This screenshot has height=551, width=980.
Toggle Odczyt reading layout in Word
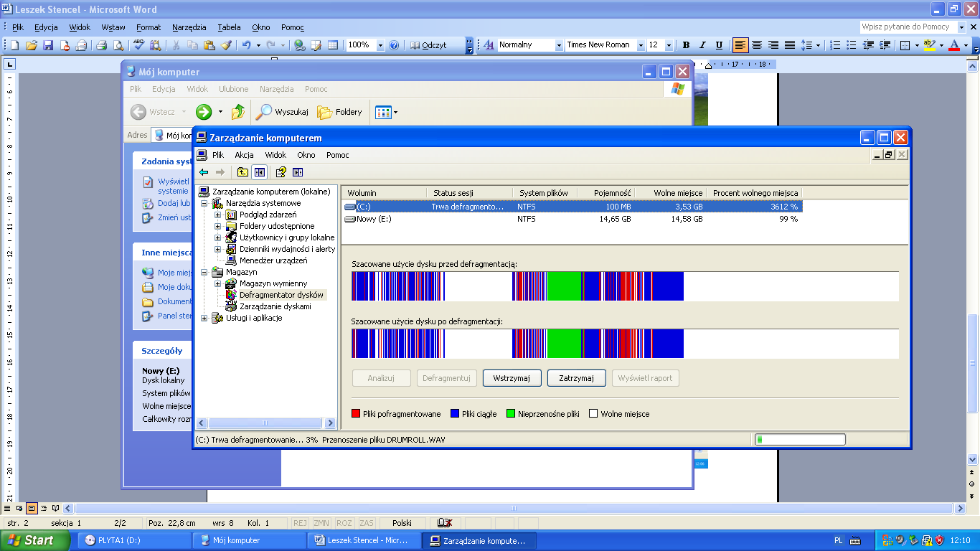(x=428, y=45)
